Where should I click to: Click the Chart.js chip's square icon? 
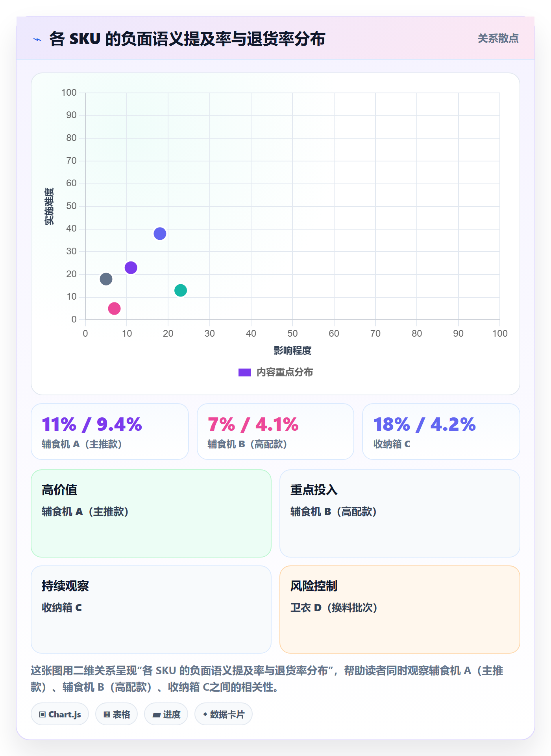point(43,715)
